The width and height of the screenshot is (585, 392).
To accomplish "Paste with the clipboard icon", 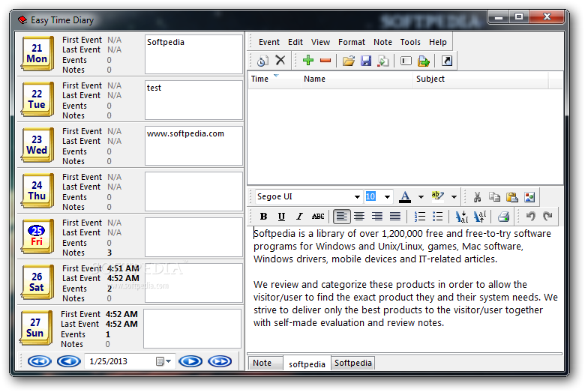I will tap(511, 196).
